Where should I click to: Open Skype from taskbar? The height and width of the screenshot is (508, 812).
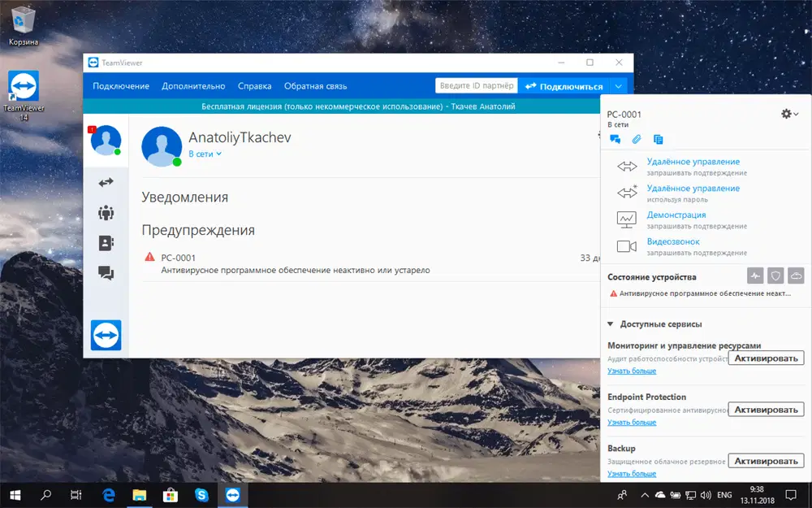tap(201, 495)
